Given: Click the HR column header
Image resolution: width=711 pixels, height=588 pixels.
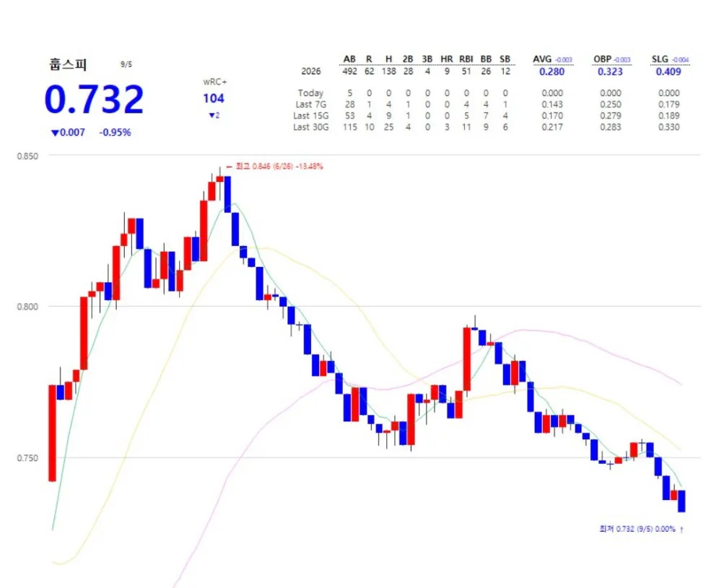Looking at the screenshot, I should coord(447,59).
